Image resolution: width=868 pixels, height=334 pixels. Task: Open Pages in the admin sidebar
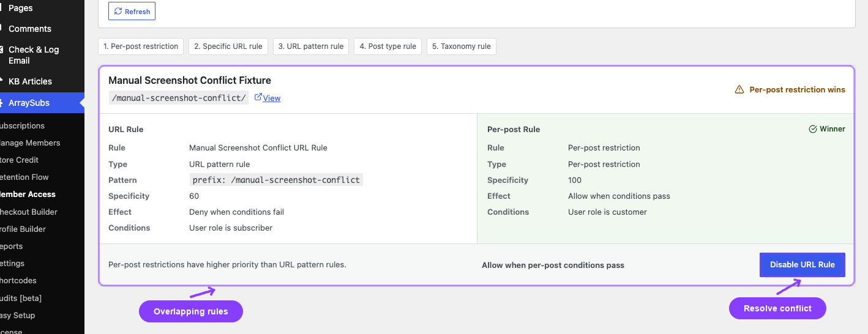(x=42, y=8)
